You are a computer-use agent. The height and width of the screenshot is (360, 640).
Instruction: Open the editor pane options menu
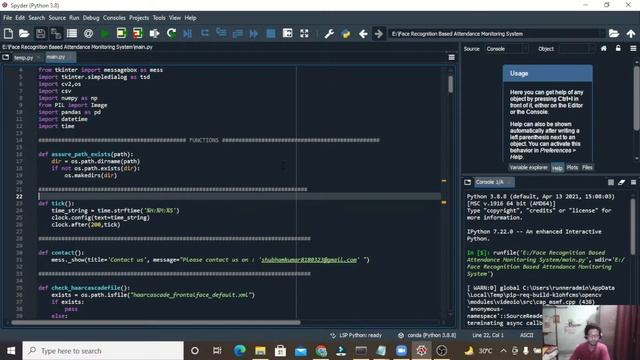point(451,58)
